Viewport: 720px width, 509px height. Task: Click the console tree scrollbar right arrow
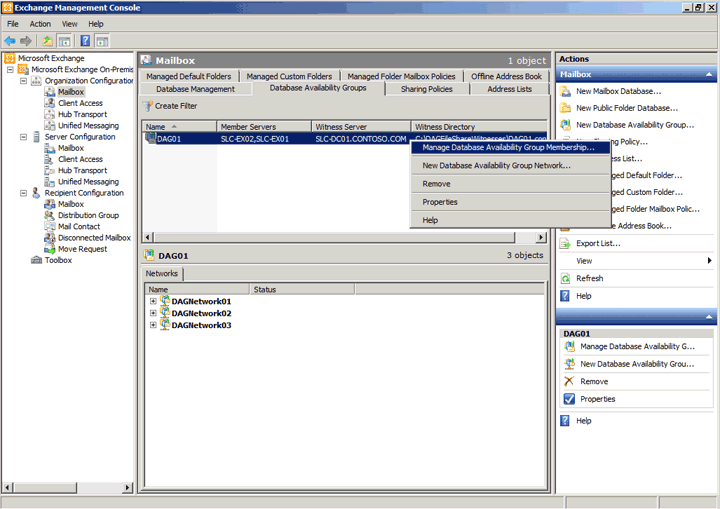click(128, 487)
